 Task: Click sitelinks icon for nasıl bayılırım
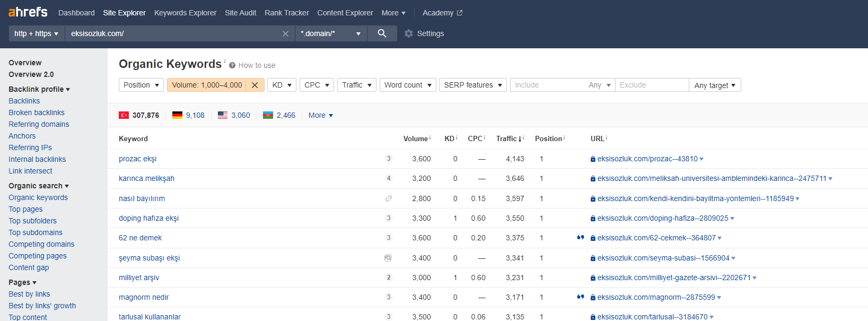389,198
